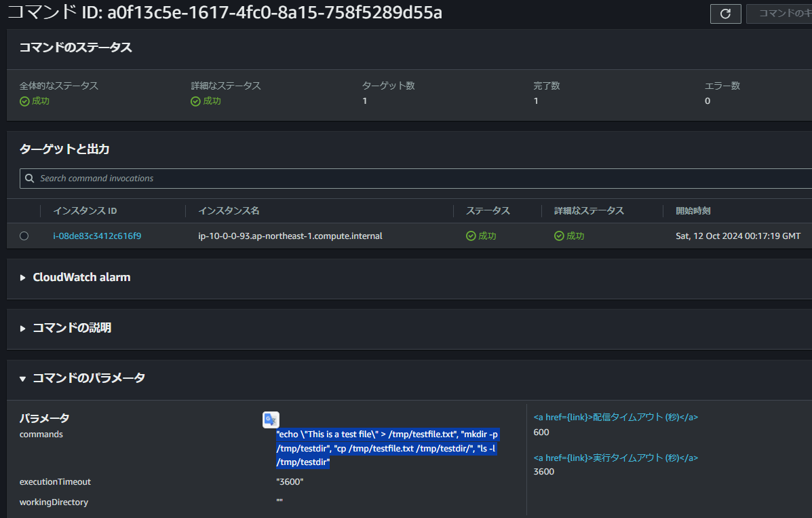Click the ターゲット数 label

[x=389, y=86]
